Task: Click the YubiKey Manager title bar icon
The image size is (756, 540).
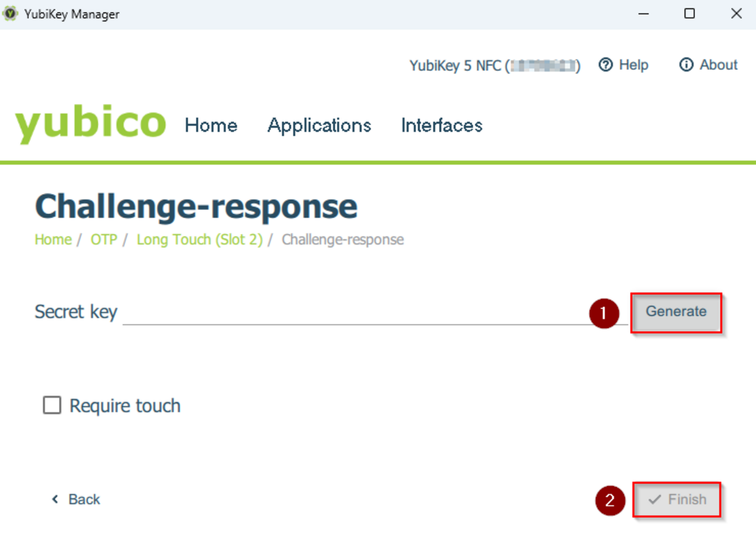Action: click(10, 14)
